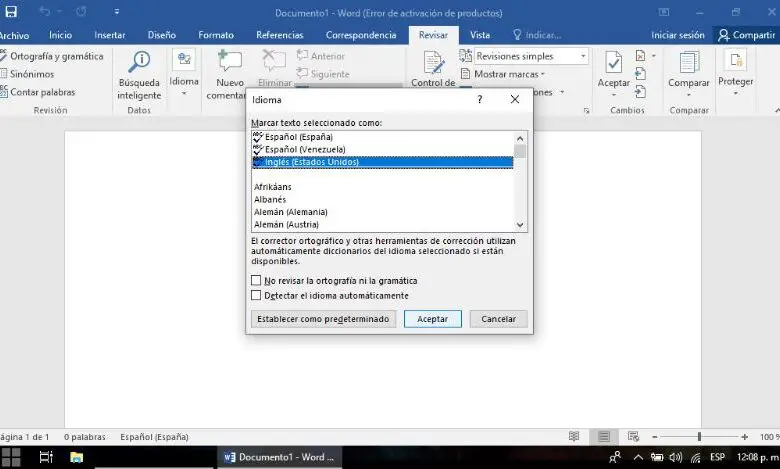Select Español (España) in language list
This screenshot has height=469, width=780.
pos(382,137)
